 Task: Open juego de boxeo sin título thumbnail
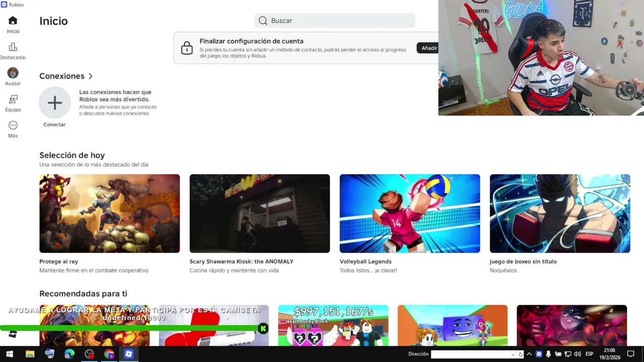point(560,214)
